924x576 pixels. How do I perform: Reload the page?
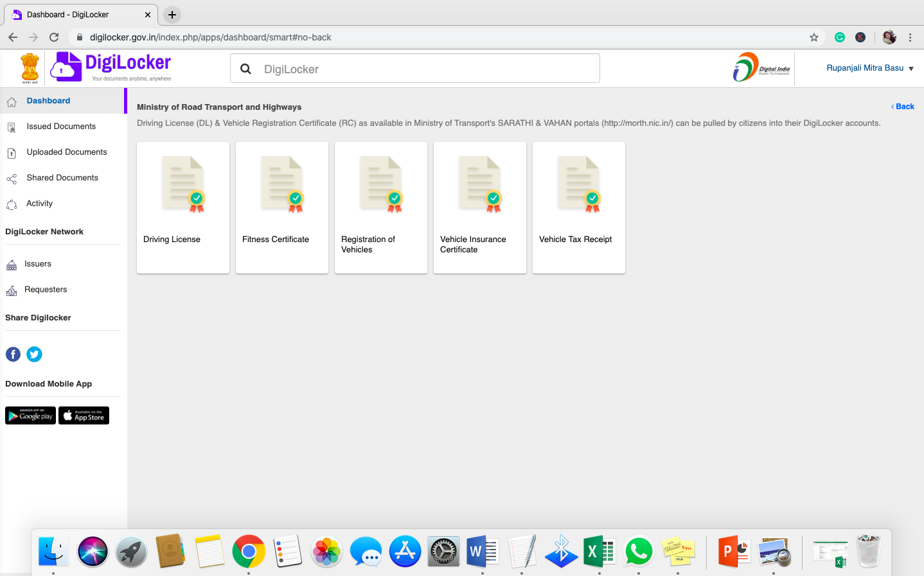point(54,37)
